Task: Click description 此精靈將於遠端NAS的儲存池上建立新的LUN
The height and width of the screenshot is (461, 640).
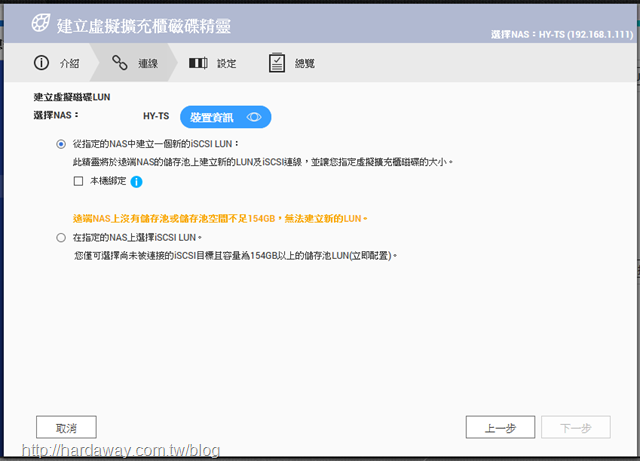Action: click(x=262, y=163)
